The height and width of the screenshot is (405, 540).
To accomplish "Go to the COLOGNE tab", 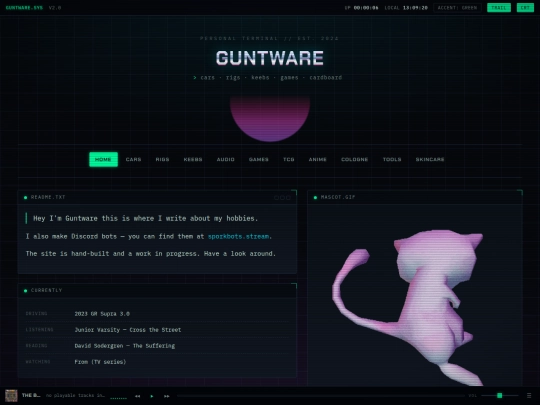I will pyautogui.click(x=354, y=159).
